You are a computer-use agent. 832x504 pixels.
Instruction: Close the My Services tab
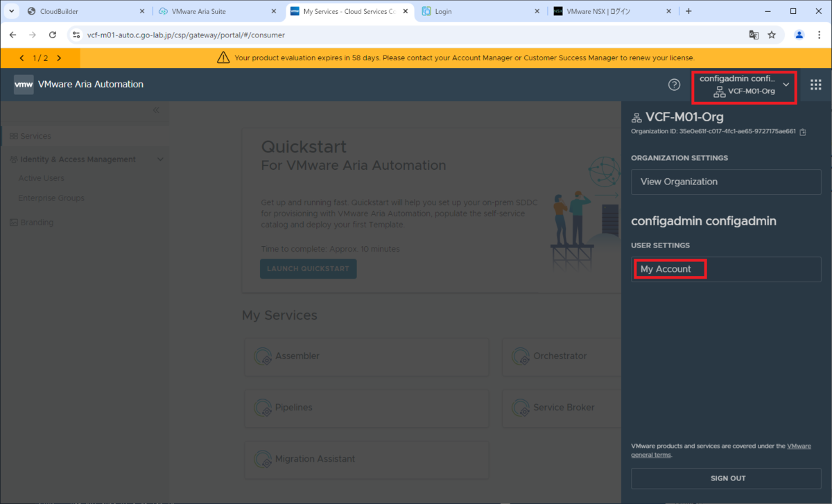tap(406, 11)
